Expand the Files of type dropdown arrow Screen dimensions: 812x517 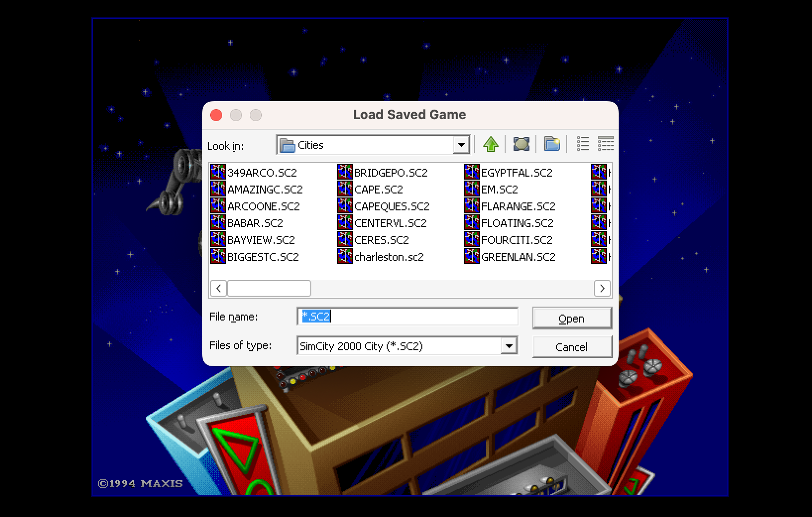(x=509, y=346)
